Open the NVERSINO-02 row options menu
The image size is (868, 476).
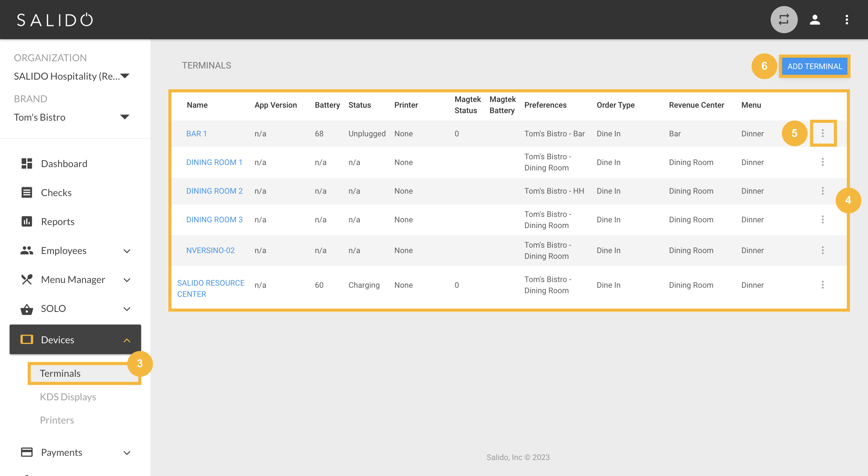click(822, 250)
